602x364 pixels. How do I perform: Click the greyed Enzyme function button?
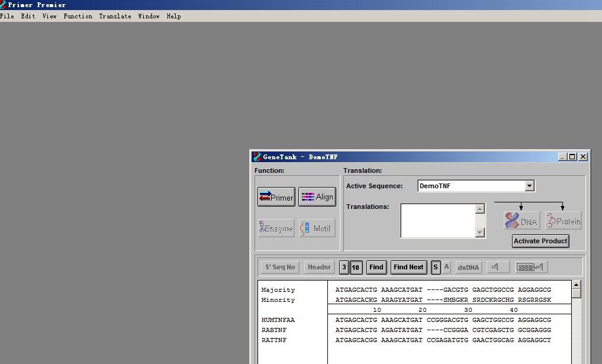276,228
